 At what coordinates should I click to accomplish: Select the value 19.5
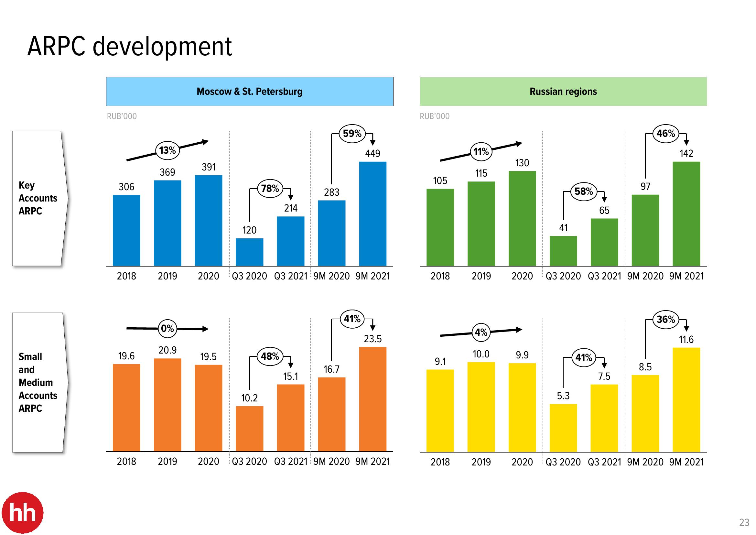click(x=209, y=357)
